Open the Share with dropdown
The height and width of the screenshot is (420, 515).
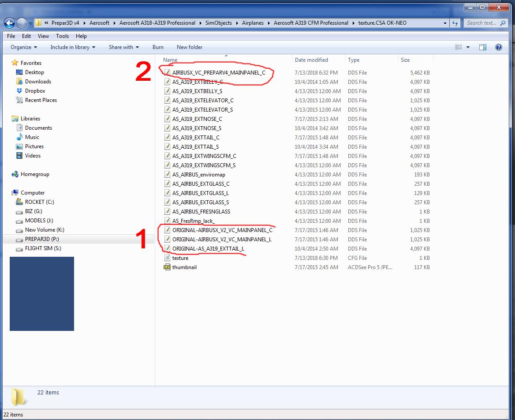point(124,47)
